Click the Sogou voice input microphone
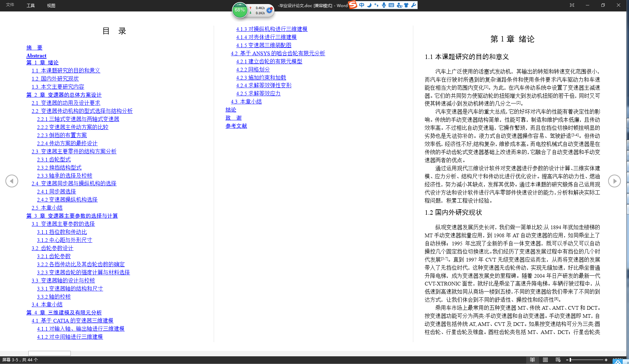Image resolution: width=629 pixels, height=364 pixels. pyautogui.click(x=384, y=5)
